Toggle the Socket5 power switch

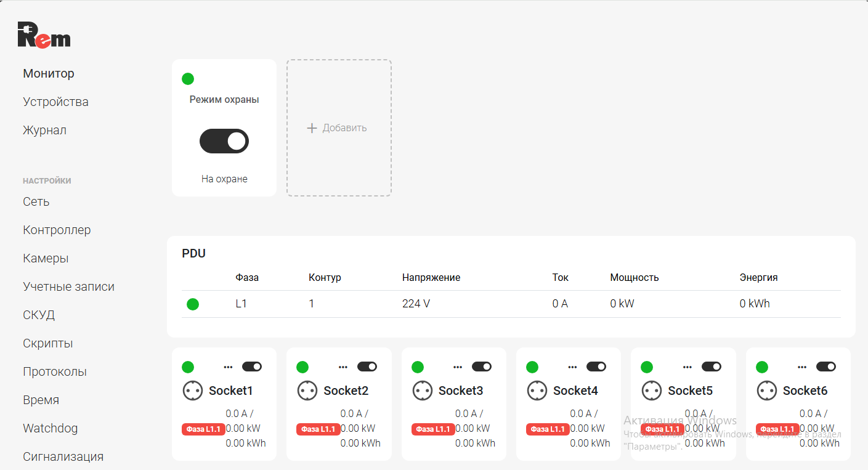click(x=712, y=367)
